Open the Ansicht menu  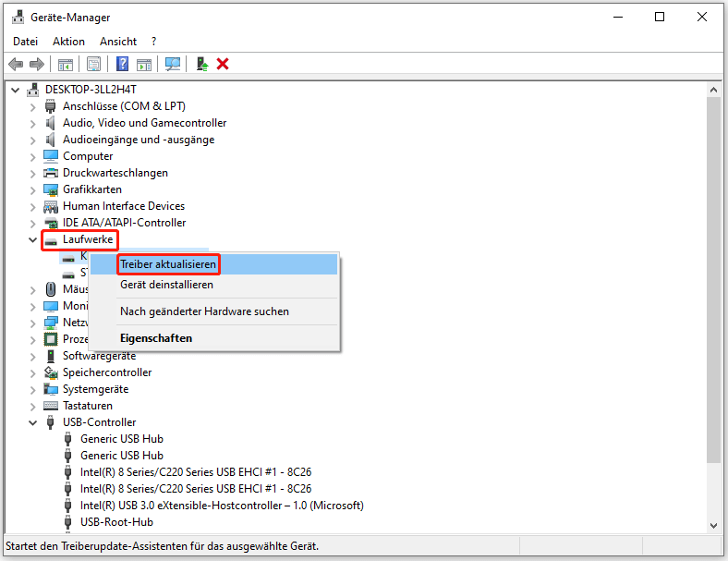tap(118, 42)
